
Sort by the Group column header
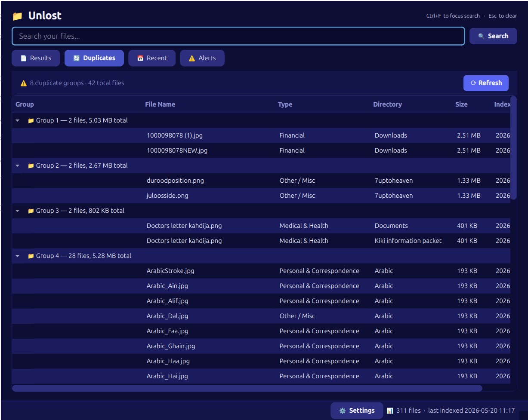(25, 104)
